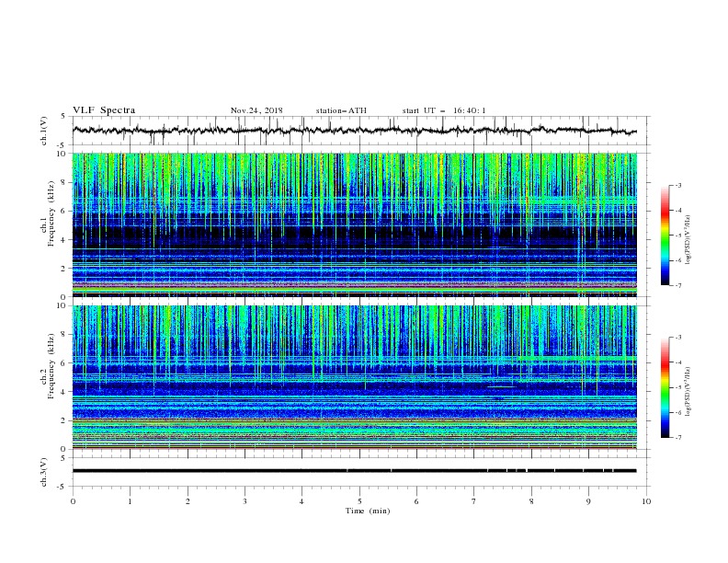Viewport: 728px width, 563px height.
Task: Click the "ch.3(V)" axis label
Action: pos(44,472)
